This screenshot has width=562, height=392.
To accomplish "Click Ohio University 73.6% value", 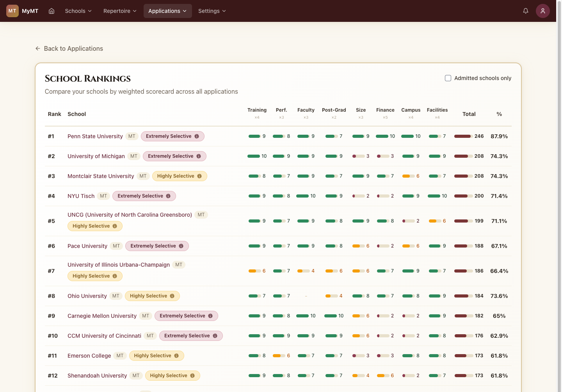I will (x=499, y=296).
